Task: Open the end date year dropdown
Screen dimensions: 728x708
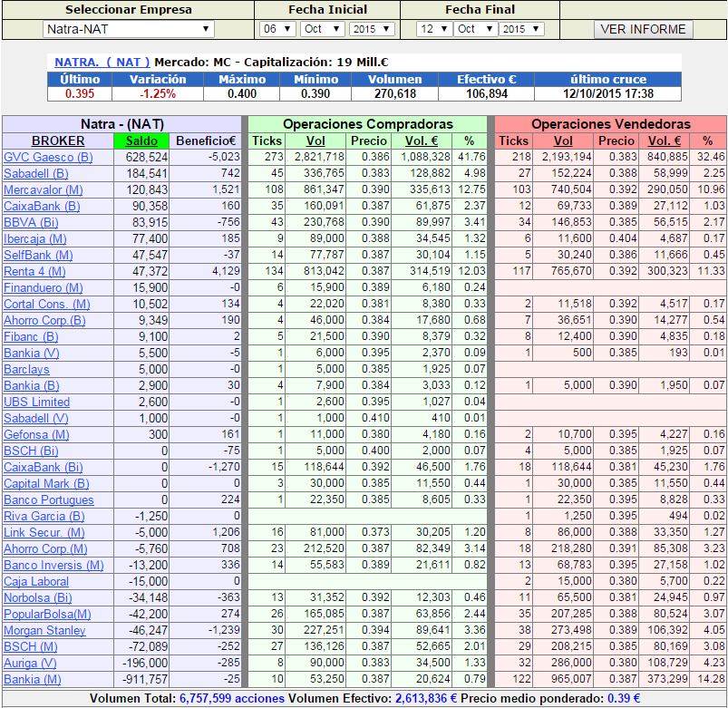Action: (521, 29)
